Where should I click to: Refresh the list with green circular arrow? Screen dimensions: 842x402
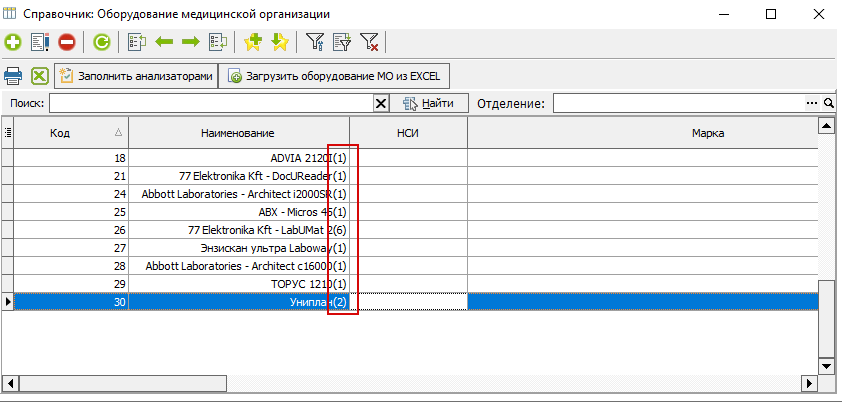coord(101,42)
